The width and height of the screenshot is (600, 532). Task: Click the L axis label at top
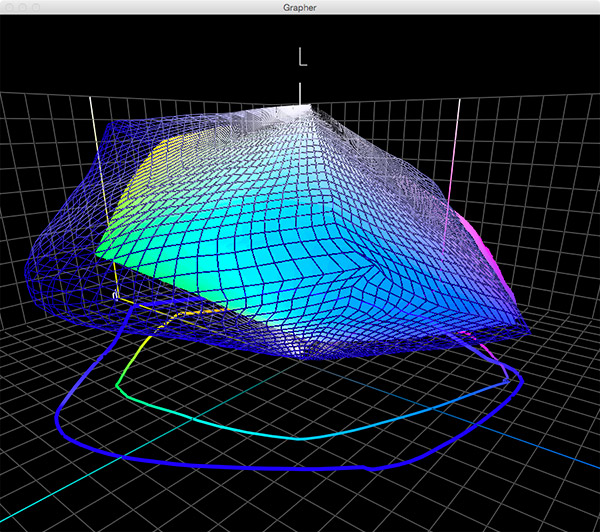coord(303,57)
